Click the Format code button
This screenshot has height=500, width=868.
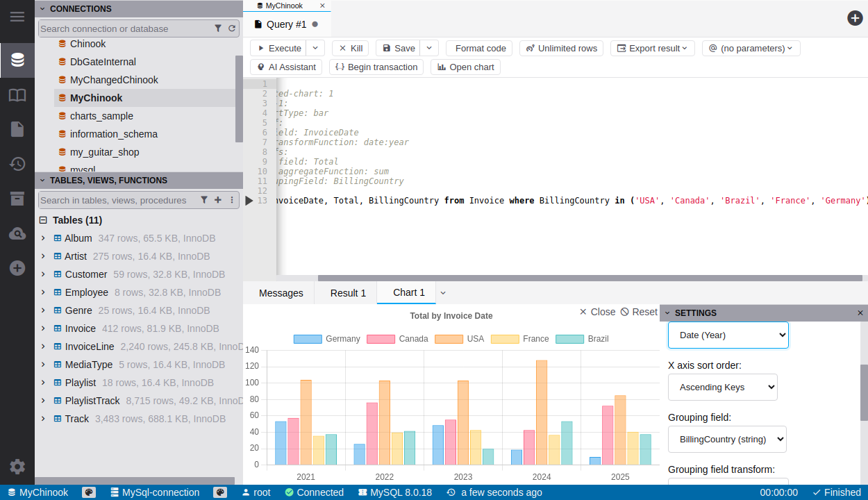pos(478,48)
